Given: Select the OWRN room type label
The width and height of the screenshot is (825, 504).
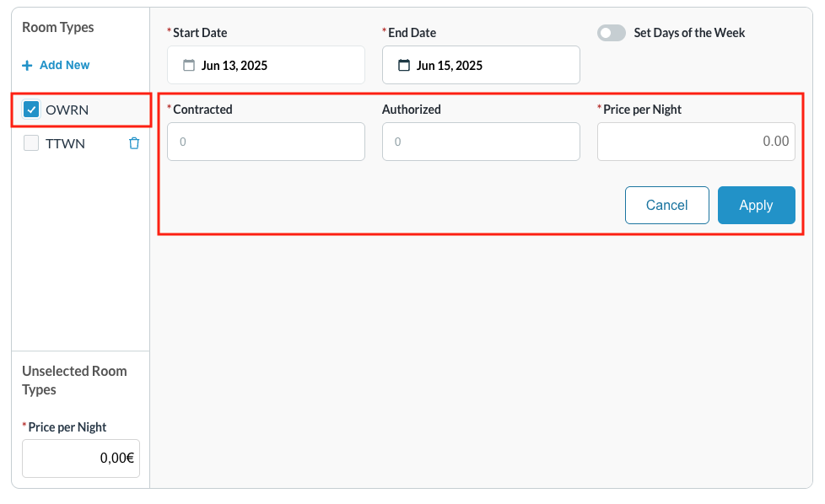Looking at the screenshot, I should click(x=67, y=110).
